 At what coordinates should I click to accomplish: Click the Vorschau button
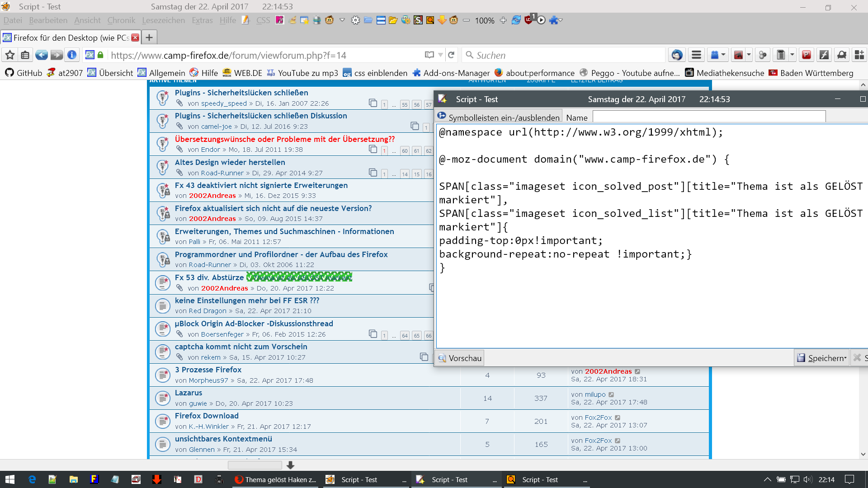click(459, 358)
